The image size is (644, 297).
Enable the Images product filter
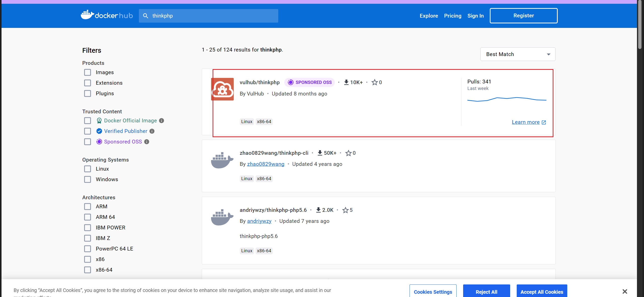[87, 72]
